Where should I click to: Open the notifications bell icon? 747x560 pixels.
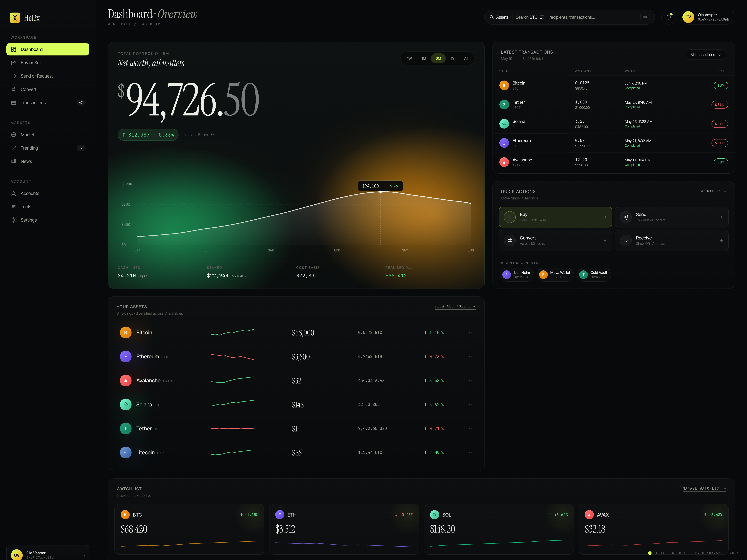tap(669, 17)
